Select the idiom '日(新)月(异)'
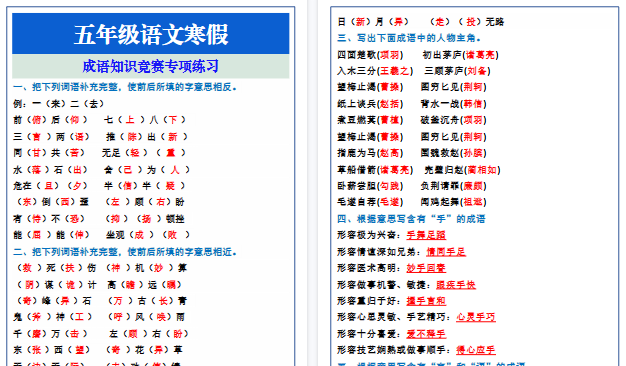The width and height of the screenshot is (626, 366). (x=373, y=22)
